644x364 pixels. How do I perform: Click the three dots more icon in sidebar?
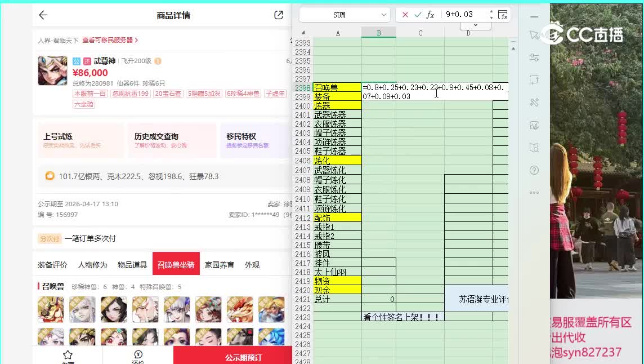click(x=534, y=193)
